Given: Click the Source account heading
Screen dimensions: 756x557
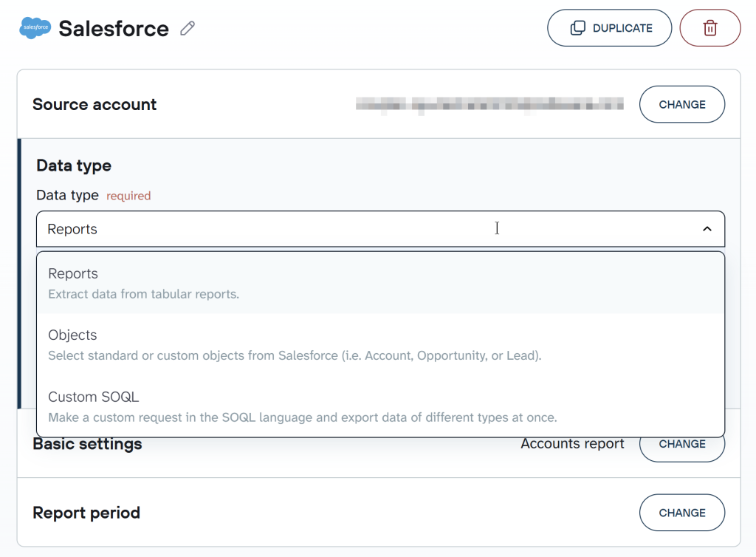Looking at the screenshot, I should click(94, 105).
